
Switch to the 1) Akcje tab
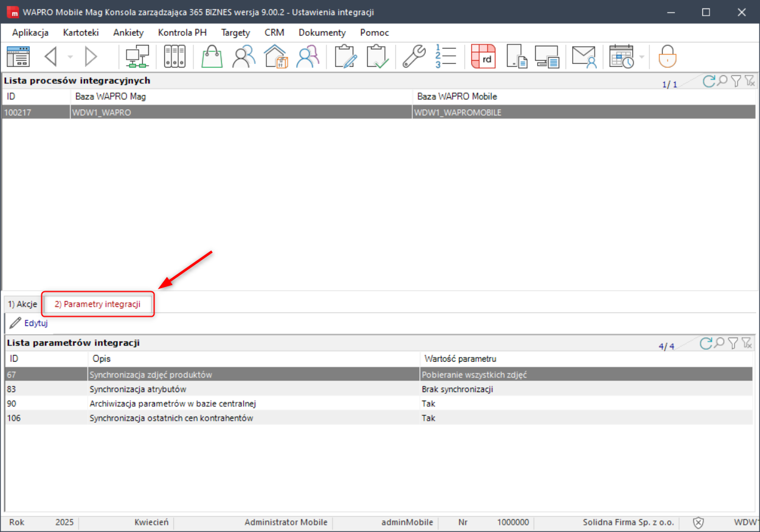tap(22, 304)
